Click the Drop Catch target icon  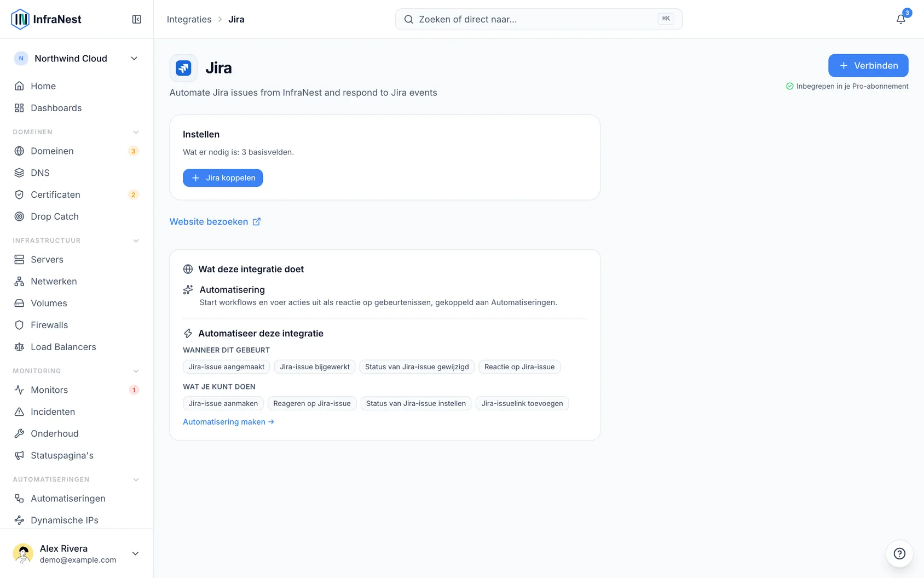tap(19, 216)
